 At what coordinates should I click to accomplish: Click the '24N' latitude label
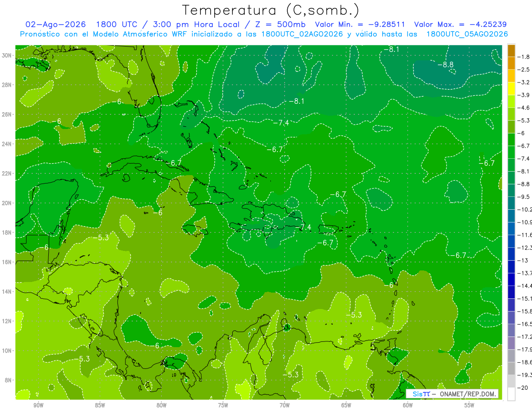pyautogui.click(x=7, y=144)
